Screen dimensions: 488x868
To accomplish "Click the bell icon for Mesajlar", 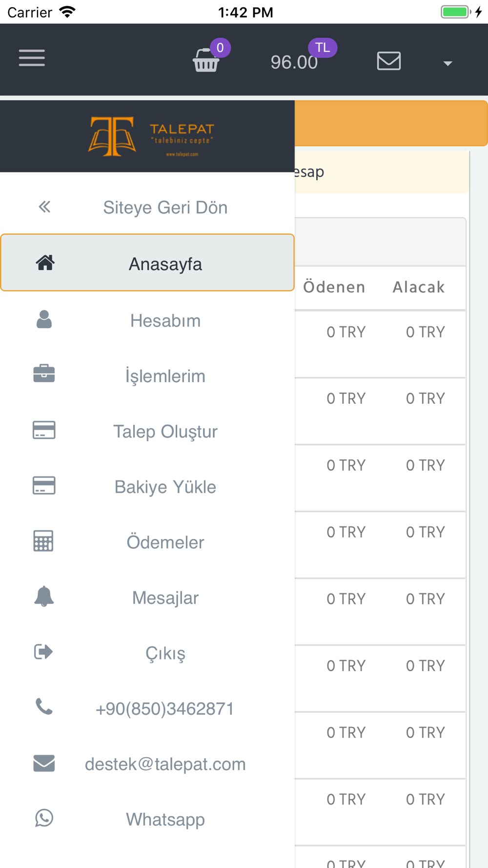I will 44,596.
